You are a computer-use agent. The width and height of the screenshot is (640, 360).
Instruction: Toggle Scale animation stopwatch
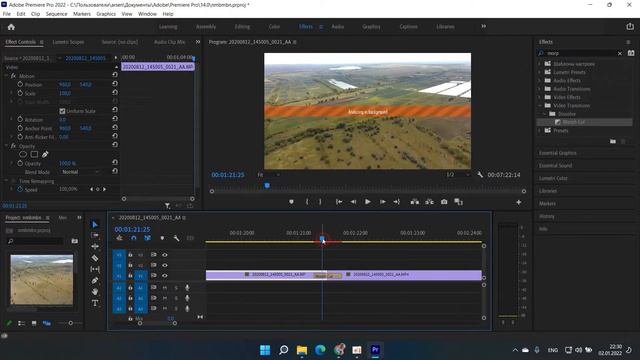pos(20,93)
